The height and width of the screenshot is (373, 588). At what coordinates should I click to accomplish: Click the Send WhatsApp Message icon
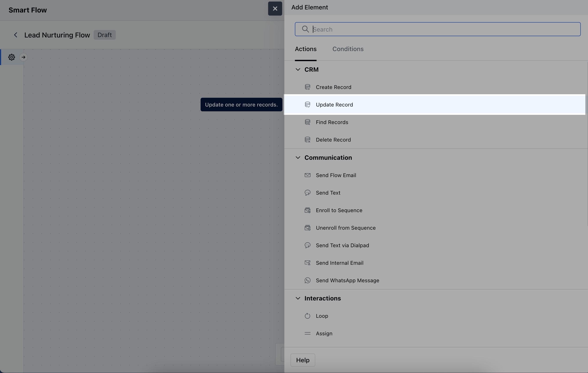point(307,280)
